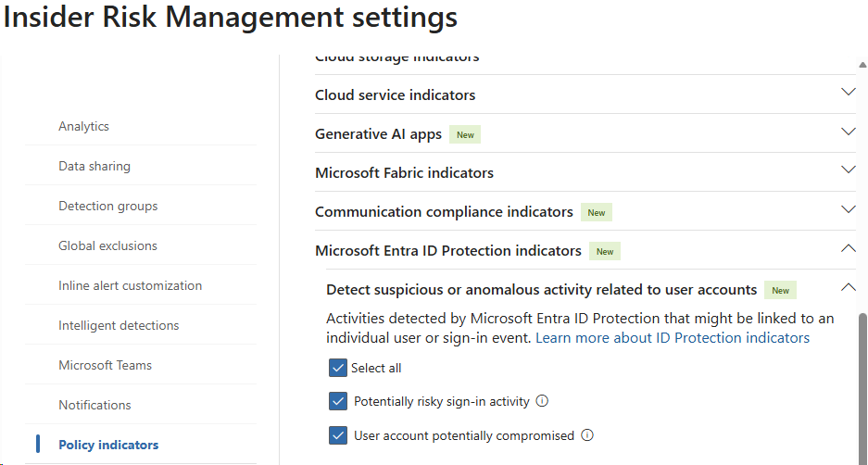Expand Generative AI apps section

coord(848,132)
